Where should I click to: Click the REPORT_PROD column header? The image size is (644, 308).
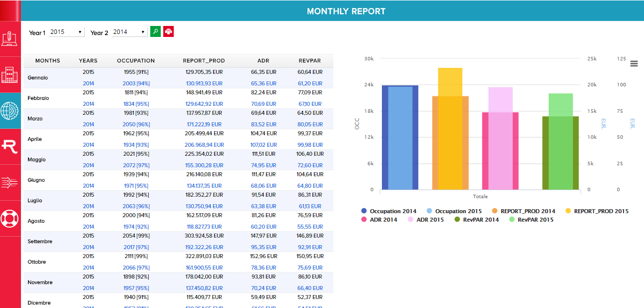pos(204,61)
